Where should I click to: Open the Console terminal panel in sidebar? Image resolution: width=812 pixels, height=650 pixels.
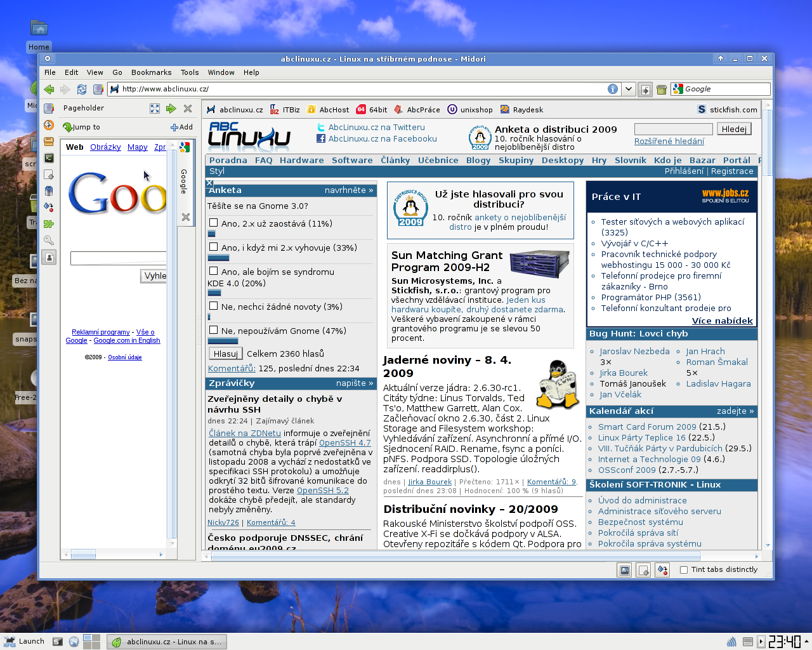pos(49,158)
